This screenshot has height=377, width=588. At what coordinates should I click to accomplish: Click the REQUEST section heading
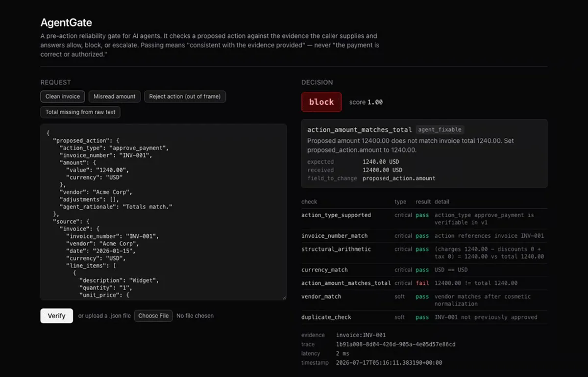(56, 82)
